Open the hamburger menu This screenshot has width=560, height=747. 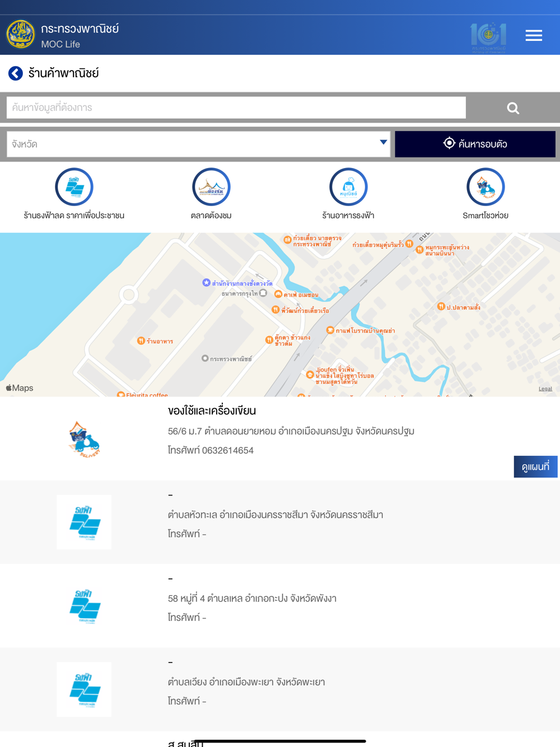[x=534, y=35]
